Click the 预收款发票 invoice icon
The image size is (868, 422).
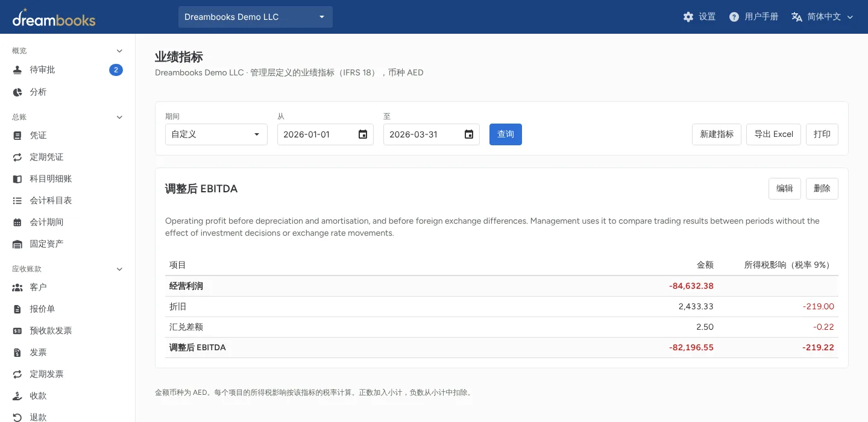click(x=17, y=331)
